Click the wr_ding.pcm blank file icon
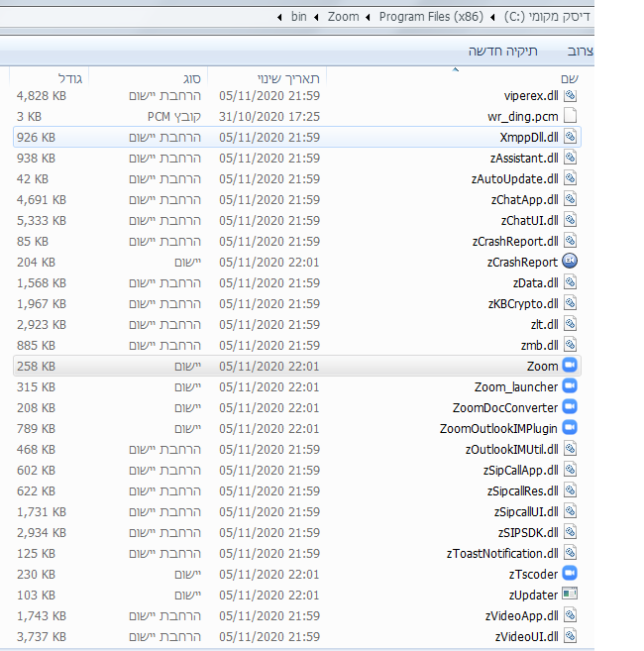 pos(570,116)
